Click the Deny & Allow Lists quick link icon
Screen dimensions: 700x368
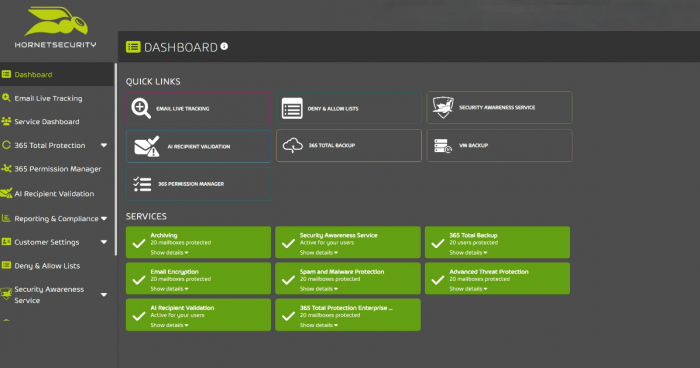pyautogui.click(x=292, y=109)
